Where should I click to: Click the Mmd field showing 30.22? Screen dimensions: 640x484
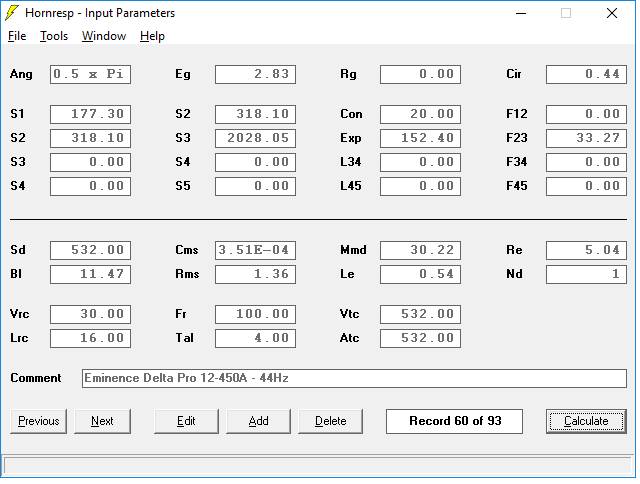coord(420,250)
